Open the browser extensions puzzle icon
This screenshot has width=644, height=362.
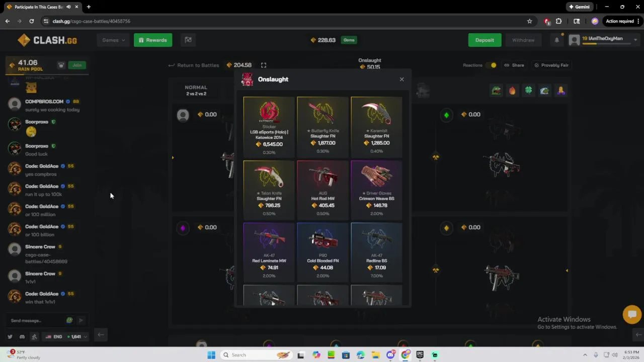coord(558,21)
